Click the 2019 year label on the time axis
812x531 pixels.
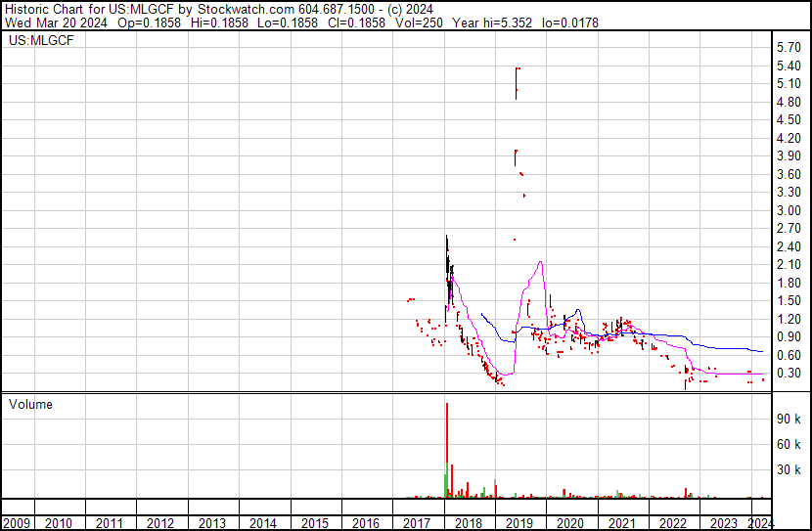click(x=519, y=523)
